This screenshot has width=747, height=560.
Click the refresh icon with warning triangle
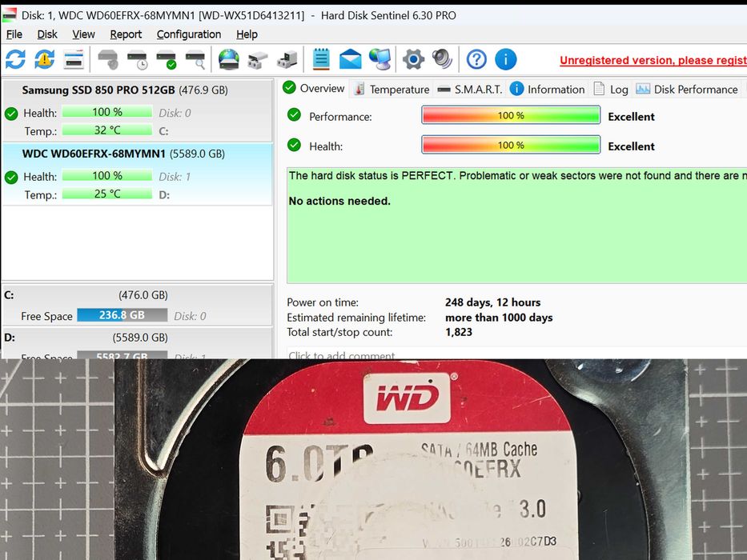(44, 59)
